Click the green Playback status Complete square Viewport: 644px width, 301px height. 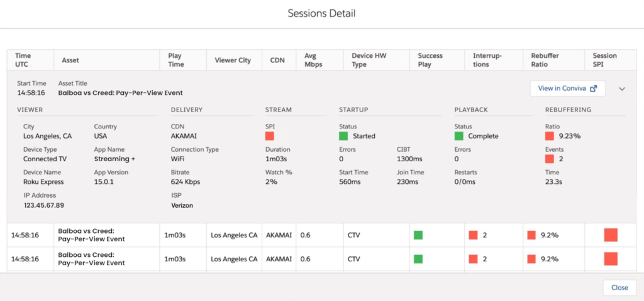click(458, 136)
